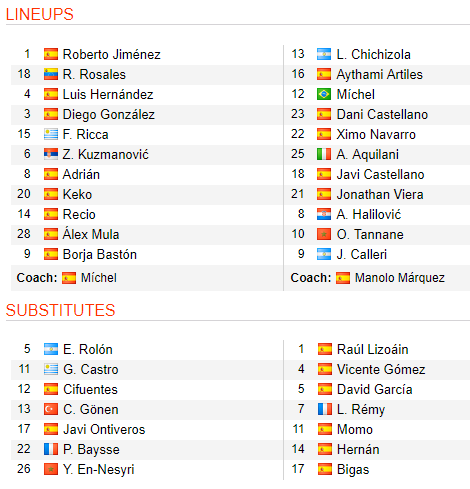Click the Serbian flag next to Z. Kuzmanović

point(51,154)
